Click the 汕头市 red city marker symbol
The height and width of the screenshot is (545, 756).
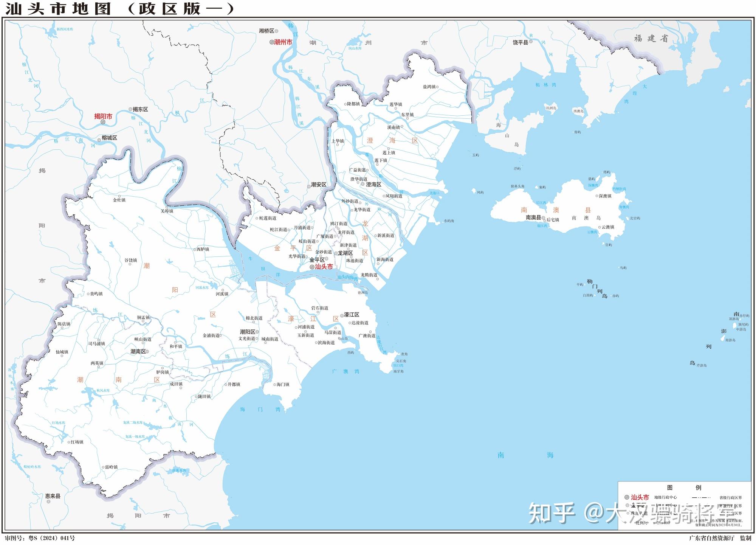[312, 267]
